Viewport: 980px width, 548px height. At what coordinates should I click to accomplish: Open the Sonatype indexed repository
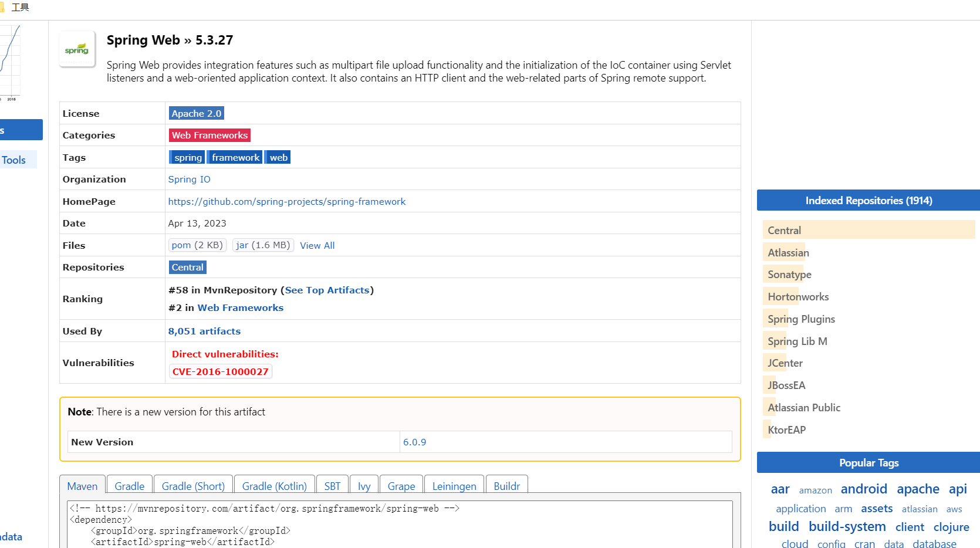(x=789, y=274)
